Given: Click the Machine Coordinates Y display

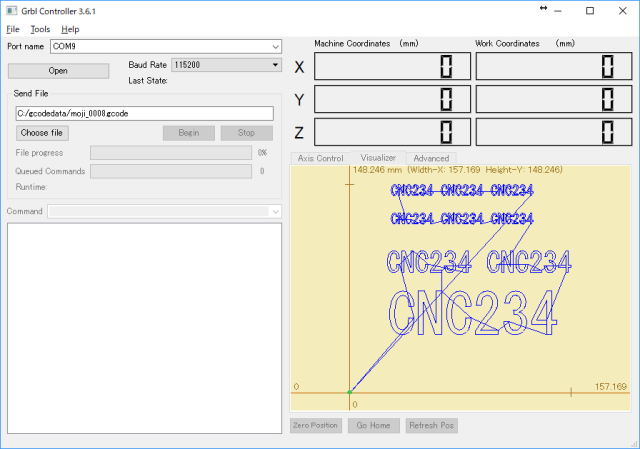Looking at the screenshot, I should point(392,99).
